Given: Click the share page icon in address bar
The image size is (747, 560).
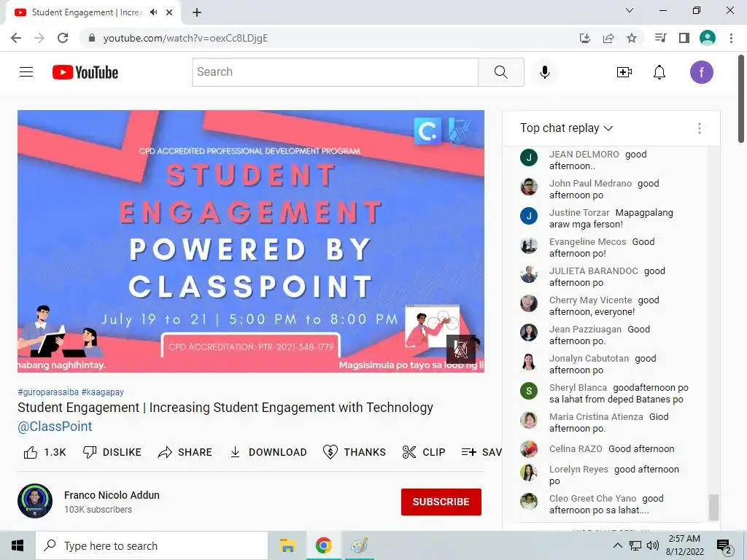Looking at the screenshot, I should click(608, 38).
